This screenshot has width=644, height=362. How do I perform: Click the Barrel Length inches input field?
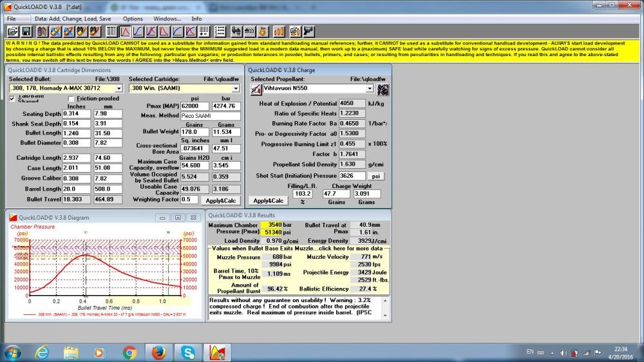[x=77, y=189]
